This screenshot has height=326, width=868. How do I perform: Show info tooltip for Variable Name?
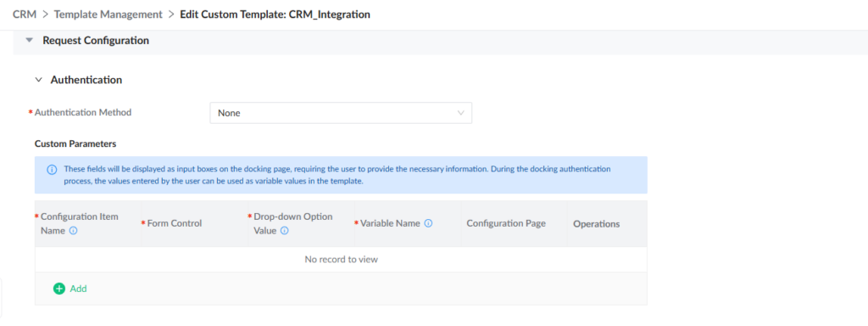click(428, 223)
